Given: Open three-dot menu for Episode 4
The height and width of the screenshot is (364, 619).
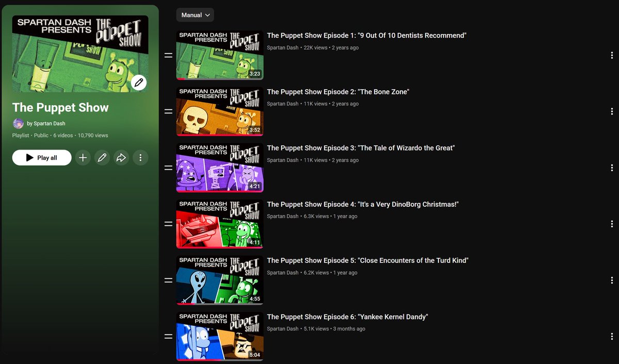Looking at the screenshot, I should (612, 224).
